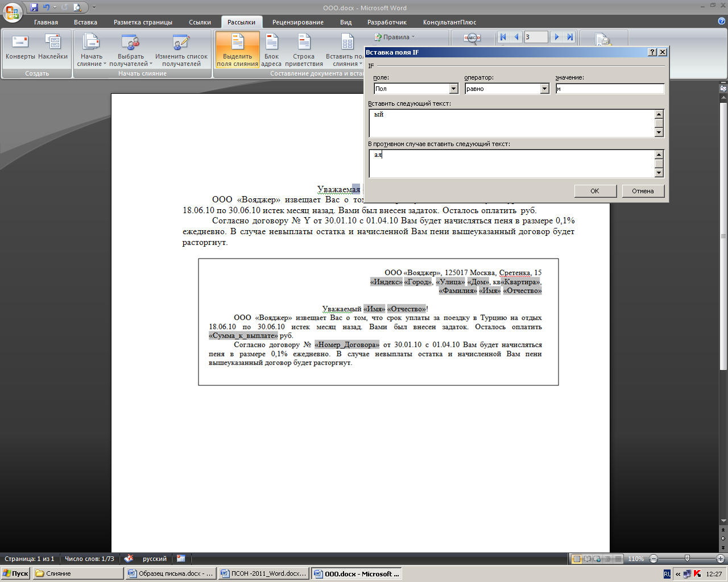
Task: Open Слияние folder in taskbar
Action: pyautogui.click(x=78, y=573)
